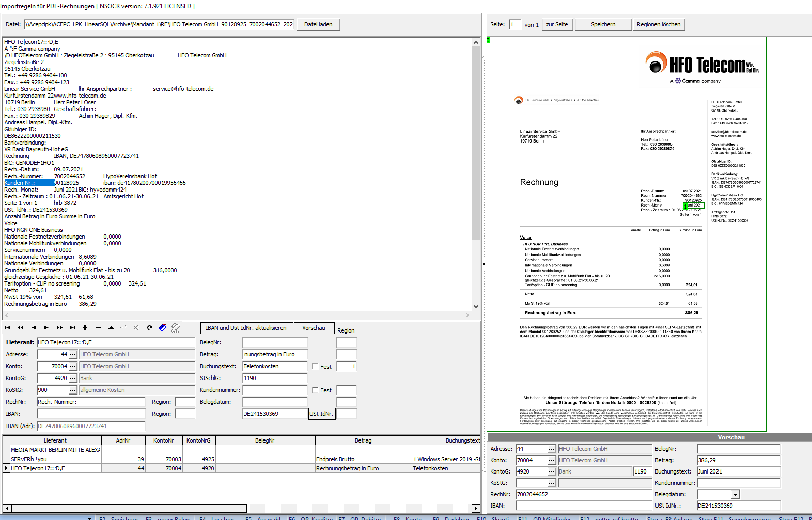The image size is (812, 520).
Task: Click the Betrag column header
Action: click(363, 440)
